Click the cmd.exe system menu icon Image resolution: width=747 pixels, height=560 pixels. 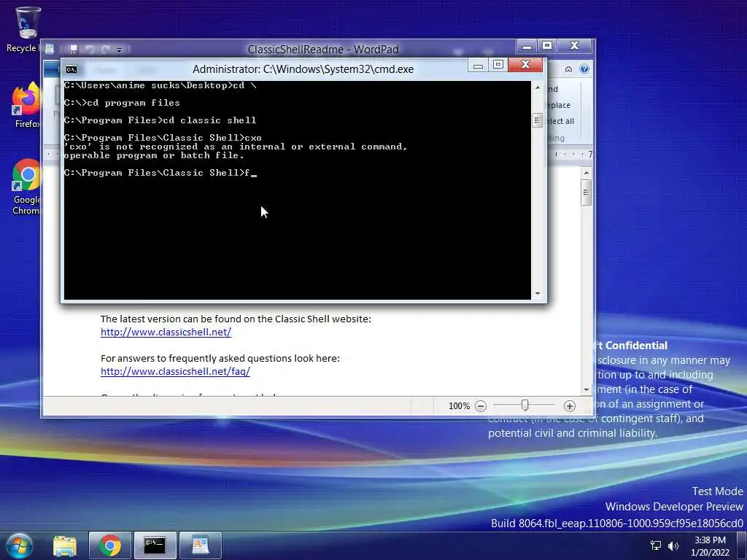click(71, 69)
